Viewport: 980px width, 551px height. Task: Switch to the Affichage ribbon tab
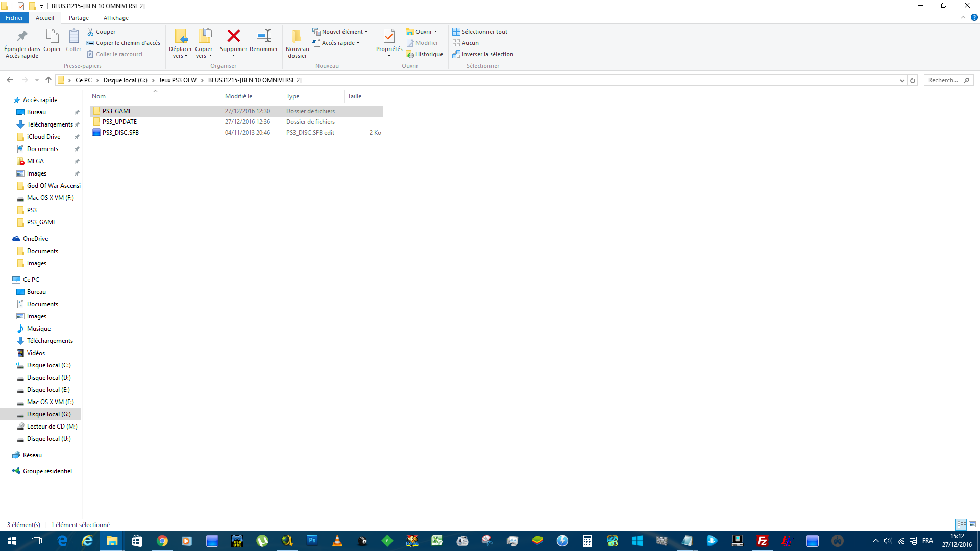[x=116, y=18]
